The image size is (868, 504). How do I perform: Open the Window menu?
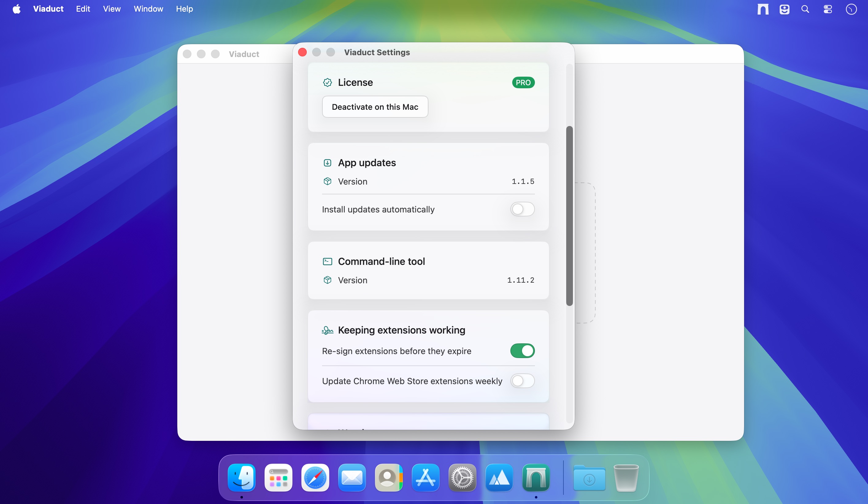(148, 9)
